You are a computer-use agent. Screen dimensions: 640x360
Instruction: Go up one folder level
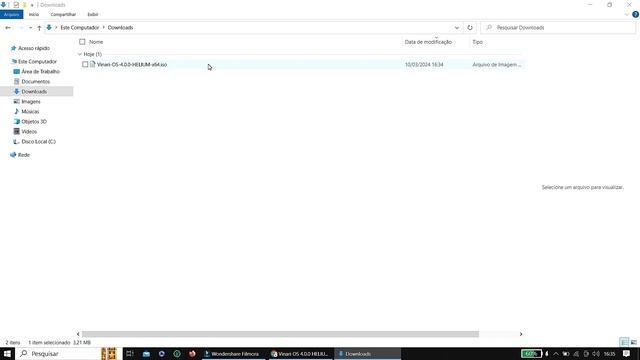[x=39, y=28]
